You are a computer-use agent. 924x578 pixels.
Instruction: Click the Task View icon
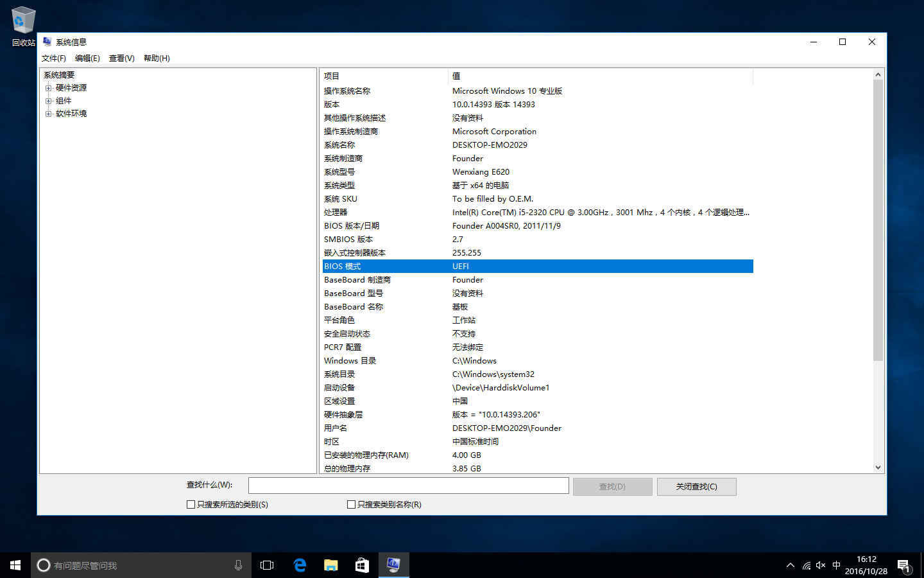[x=267, y=565]
